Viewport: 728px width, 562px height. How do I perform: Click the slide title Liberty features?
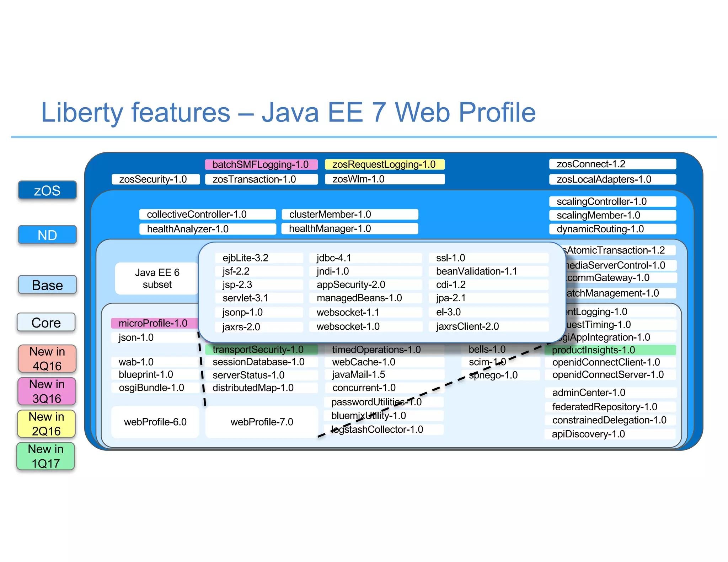coord(288,112)
